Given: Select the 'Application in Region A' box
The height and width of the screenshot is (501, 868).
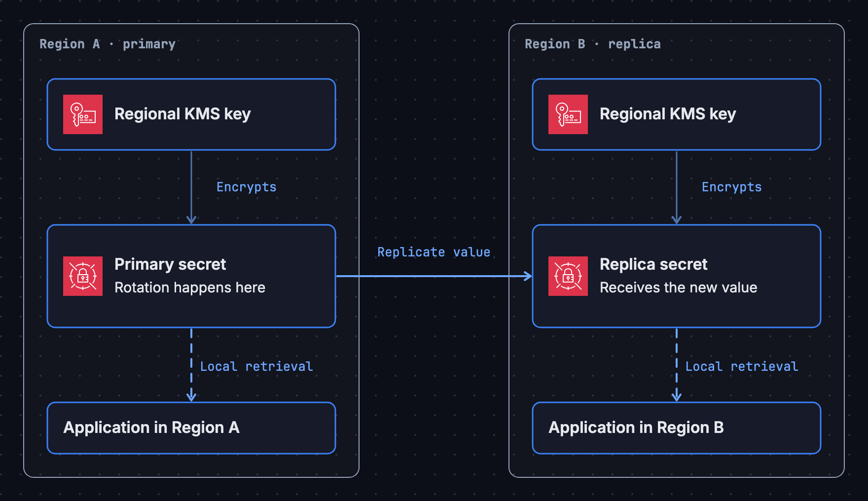Looking at the screenshot, I should (191, 428).
